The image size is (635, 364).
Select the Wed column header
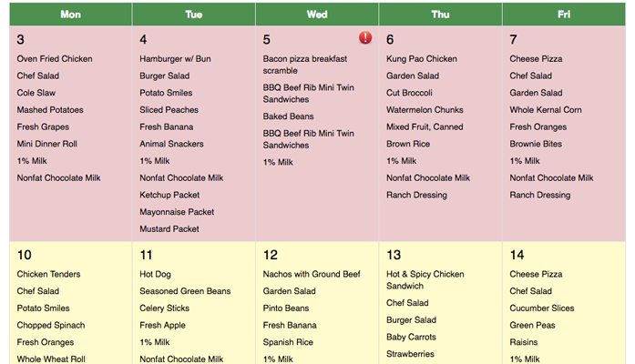point(317,15)
